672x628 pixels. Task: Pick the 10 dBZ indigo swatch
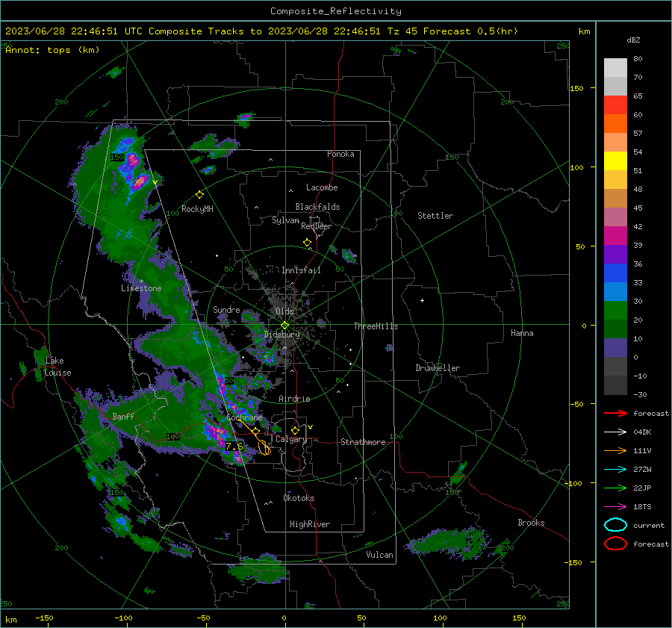615,347
